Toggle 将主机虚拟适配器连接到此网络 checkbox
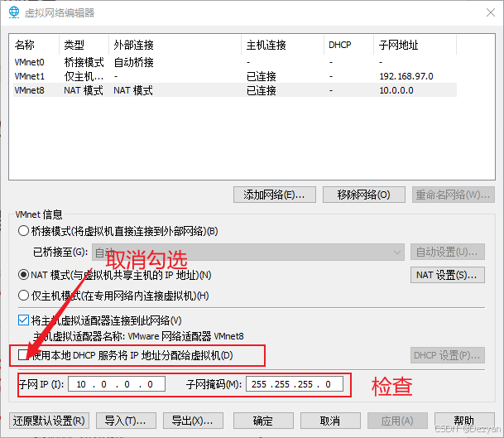The height and width of the screenshot is (438, 504). point(23,320)
